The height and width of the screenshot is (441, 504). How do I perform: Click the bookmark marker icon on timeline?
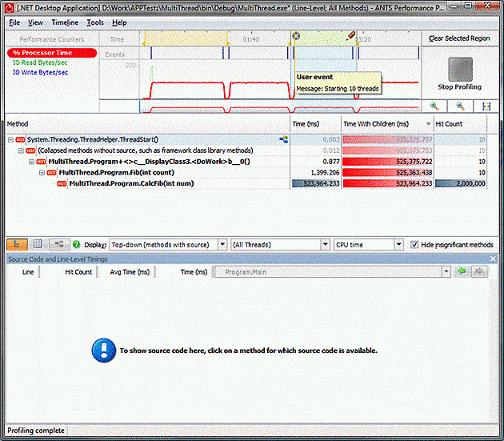click(x=296, y=36)
